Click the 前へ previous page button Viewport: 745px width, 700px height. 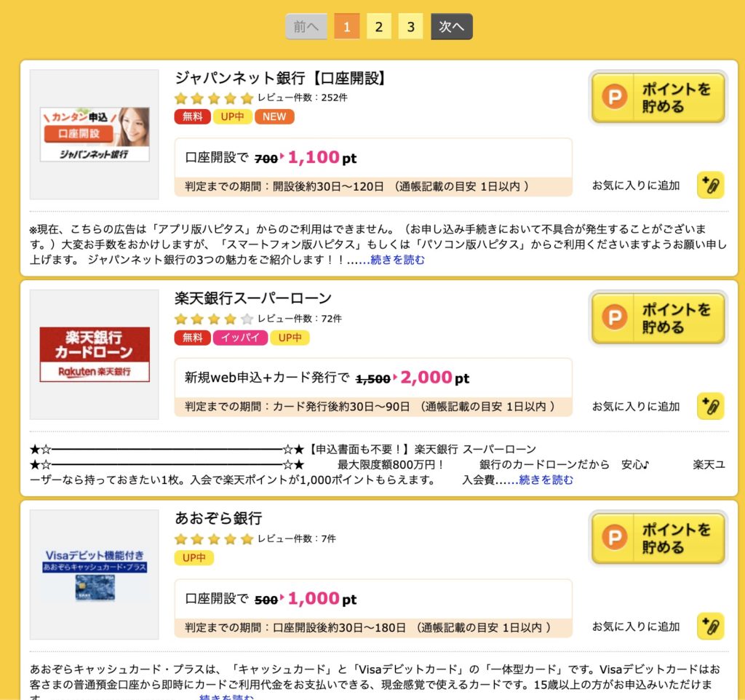pyautogui.click(x=306, y=27)
